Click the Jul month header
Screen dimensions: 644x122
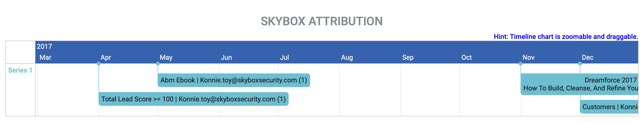coord(284,57)
